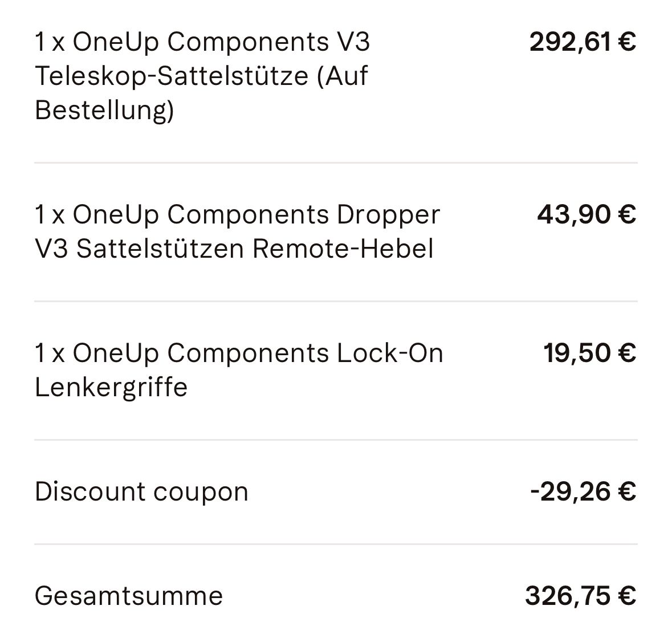Click the 19,50 € price

coord(589,353)
